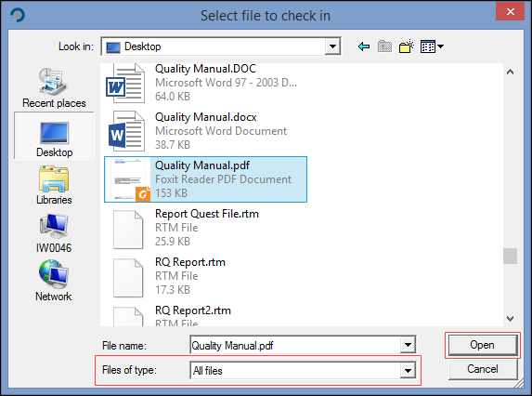Viewport: 532px width, 396px height.
Task: Expand the File name dropdown arrow
Action: (408, 346)
